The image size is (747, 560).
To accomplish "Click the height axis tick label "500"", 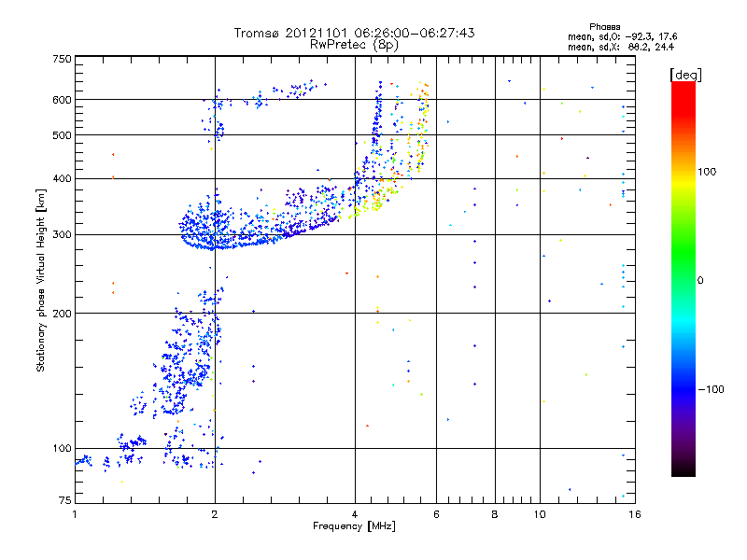I will pyautogui.click(x=62, y=135).
